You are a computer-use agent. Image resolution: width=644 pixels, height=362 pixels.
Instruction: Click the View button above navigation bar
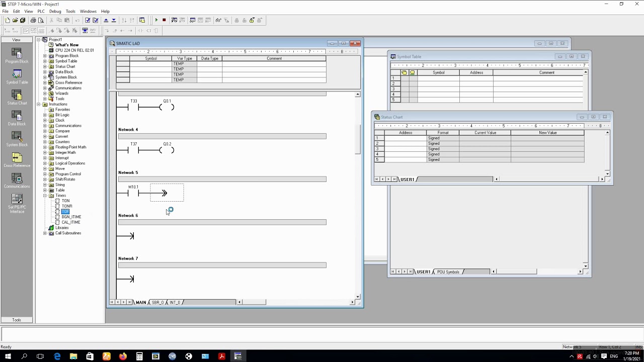pos(17,40)
